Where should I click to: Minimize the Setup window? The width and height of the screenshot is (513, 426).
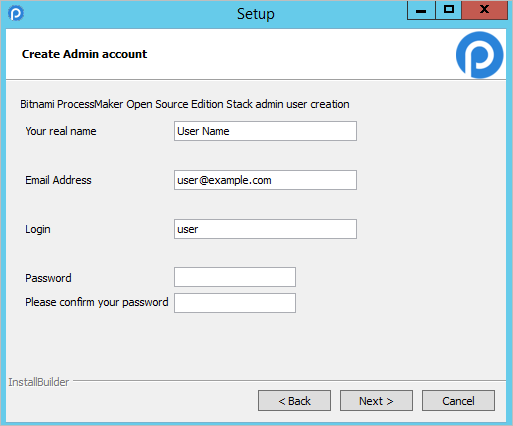421,10
